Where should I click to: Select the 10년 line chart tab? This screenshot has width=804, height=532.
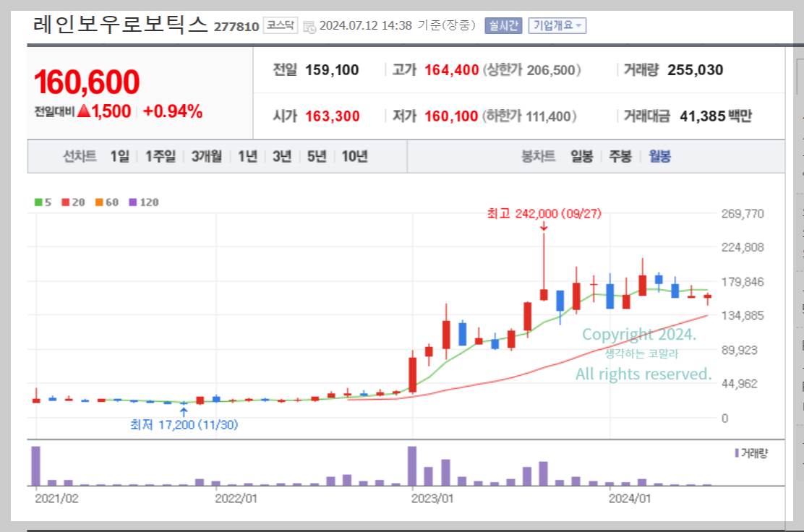pyautogui.click(x=355, y=156)
